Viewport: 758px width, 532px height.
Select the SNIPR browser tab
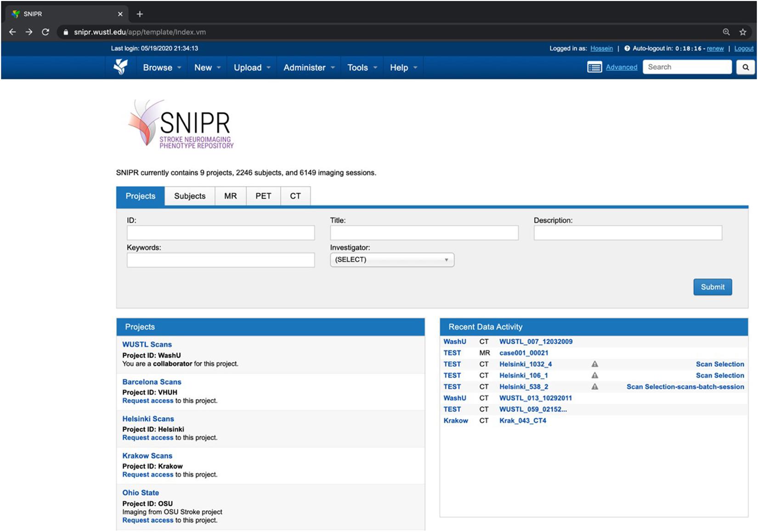pyautogui.click(x=67, y=14)
